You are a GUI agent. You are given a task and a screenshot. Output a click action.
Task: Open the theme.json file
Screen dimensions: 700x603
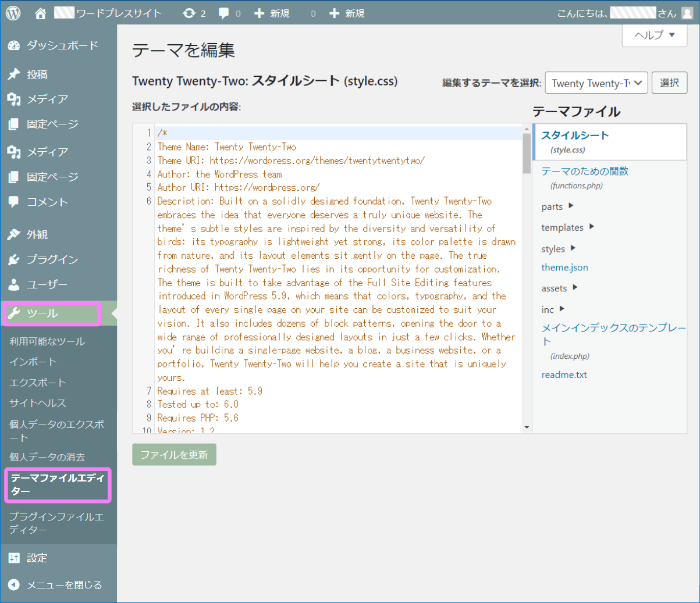point(564,267)
